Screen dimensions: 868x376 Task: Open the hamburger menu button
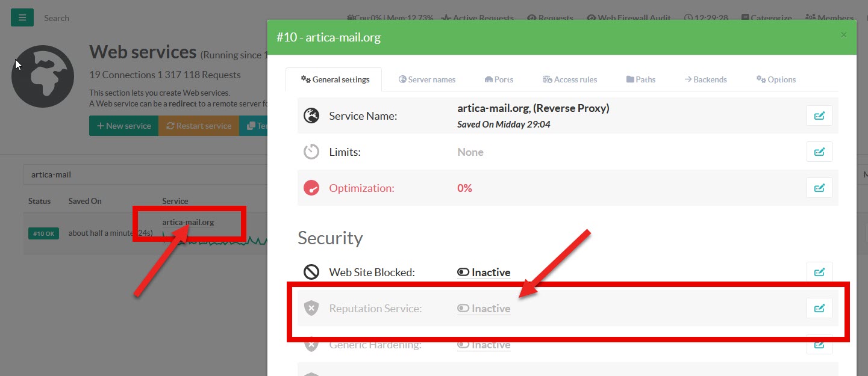(x=22, y=18)
